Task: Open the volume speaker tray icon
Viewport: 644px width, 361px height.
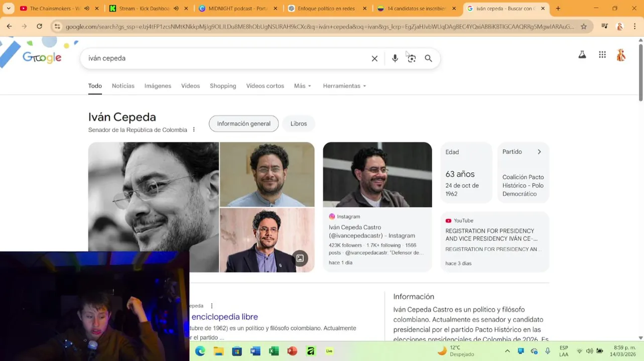Action: [x=589, y=351]
